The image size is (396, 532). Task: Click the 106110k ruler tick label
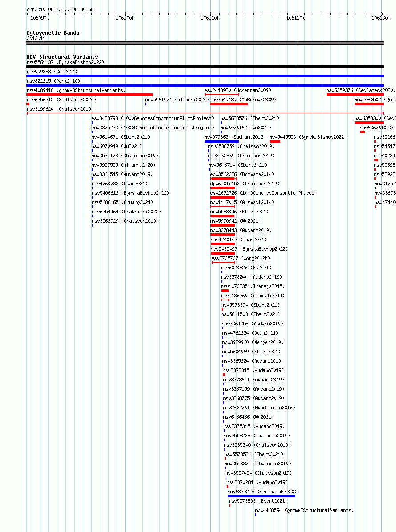210,18
